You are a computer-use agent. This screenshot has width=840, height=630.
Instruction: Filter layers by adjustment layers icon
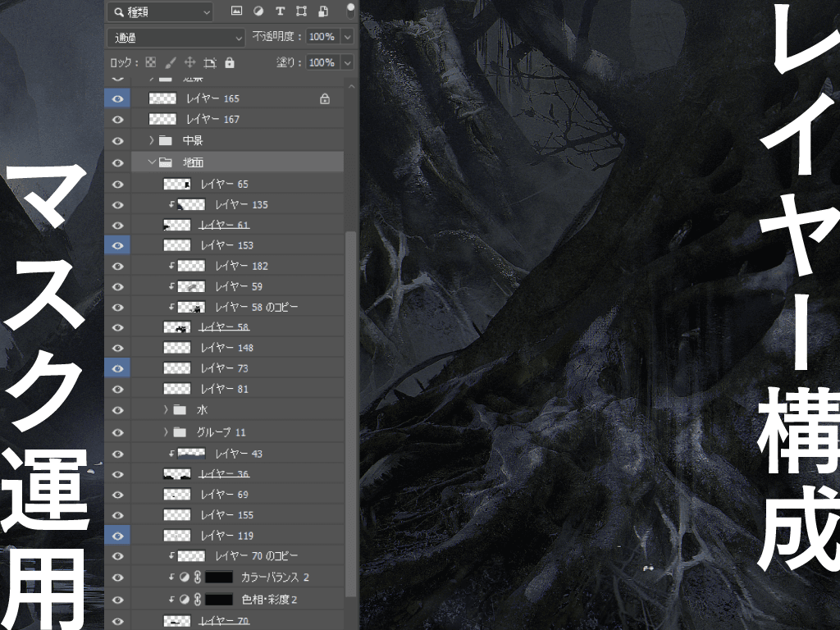click(x=258, y=11)
